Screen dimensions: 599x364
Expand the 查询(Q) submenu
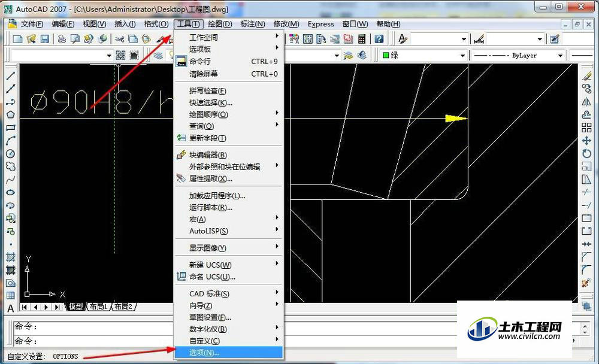229,126
